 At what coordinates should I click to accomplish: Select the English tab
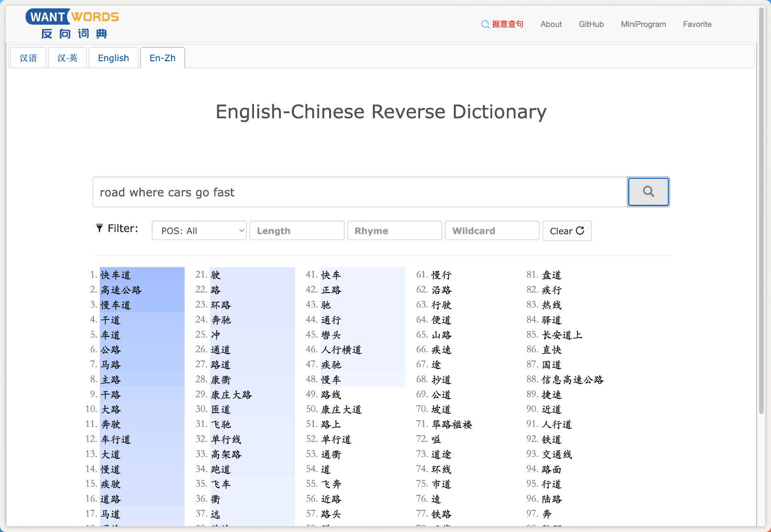click(113, 58)
